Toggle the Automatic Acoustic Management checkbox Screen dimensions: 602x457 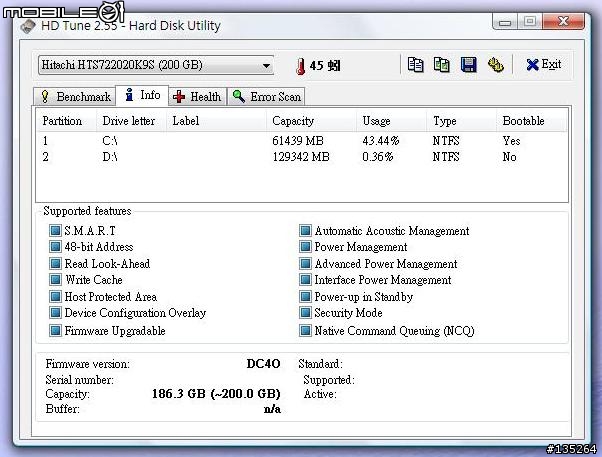[305, 230]
